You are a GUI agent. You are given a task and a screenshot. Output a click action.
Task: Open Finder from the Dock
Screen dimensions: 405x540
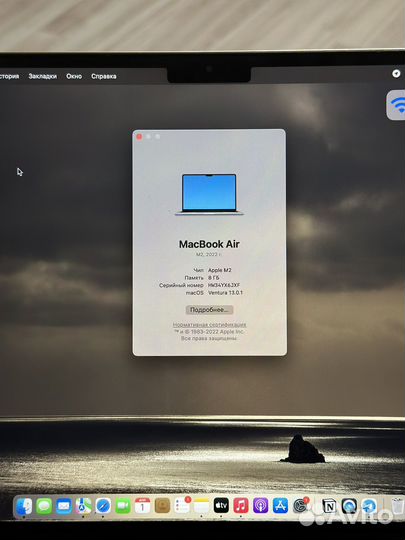pyautogui.click(x=24, y=507)
